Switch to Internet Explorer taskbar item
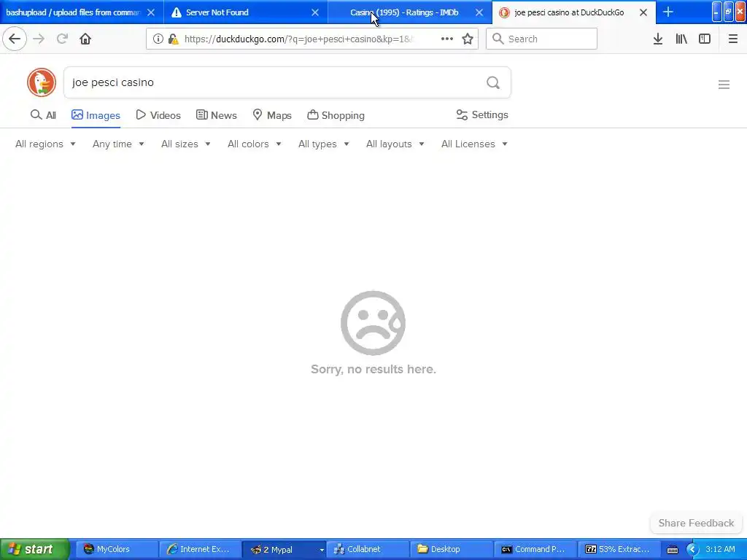This screenshot has height=560, width=747. (x=201, y=549)
